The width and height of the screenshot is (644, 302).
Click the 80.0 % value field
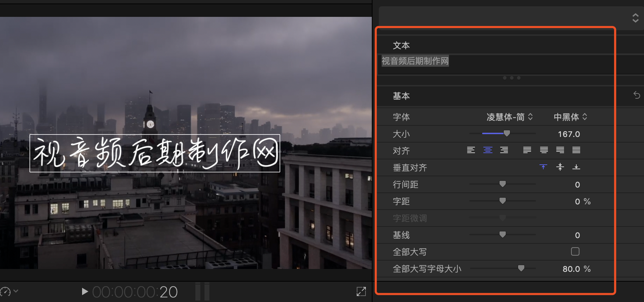(577, 269)
